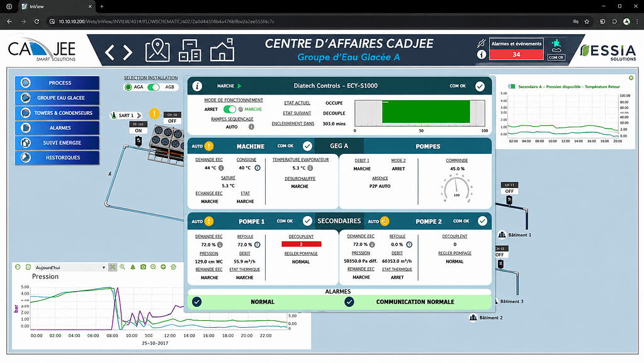Screen dimensions: 644x363
Task: Click the info icon beside CONSIGNE 40 °C
Action: point(257,168)
